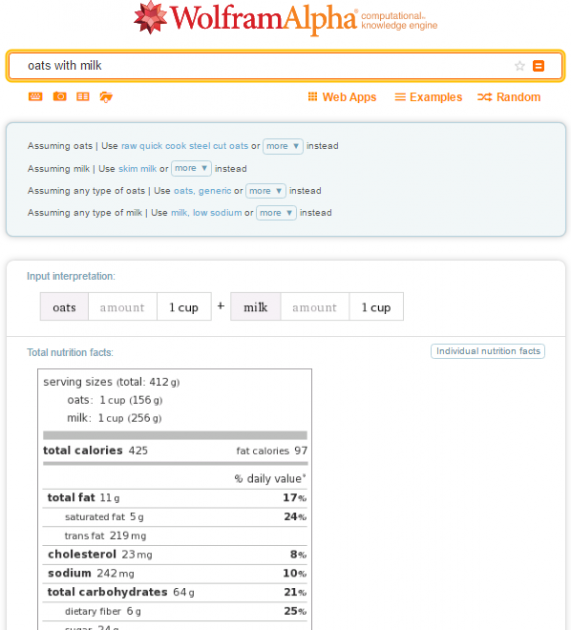Click the milk 1 cup amount cell
The height and width of the screenshot is (630, 571).
376,307
